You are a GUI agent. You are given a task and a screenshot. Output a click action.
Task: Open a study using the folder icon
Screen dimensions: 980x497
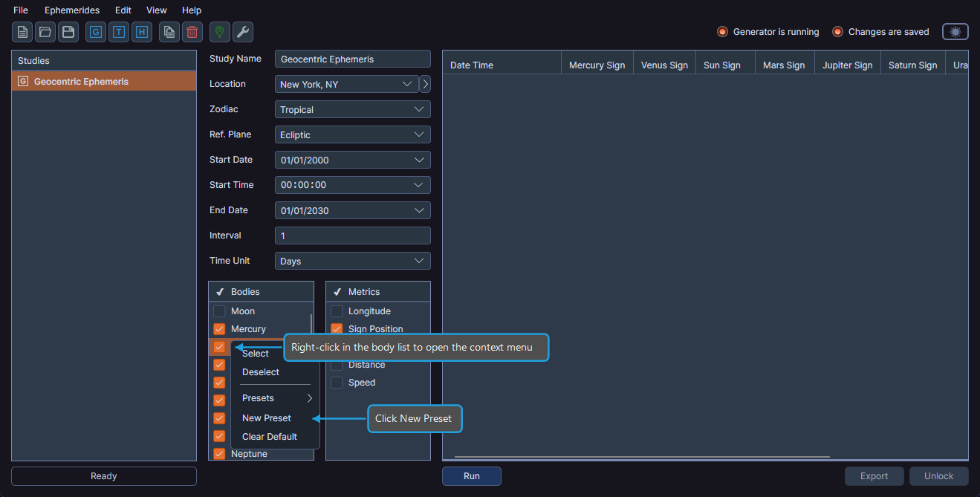click(44, 32)
